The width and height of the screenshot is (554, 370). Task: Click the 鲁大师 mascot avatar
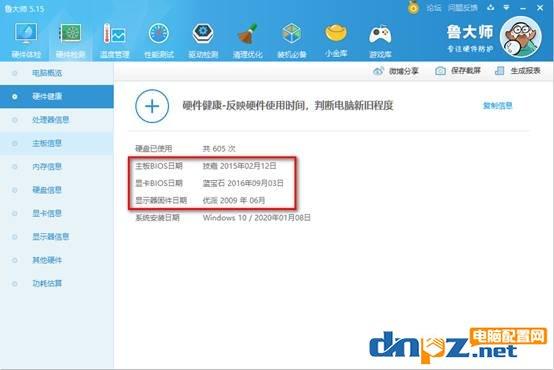(x=520, y=37)
